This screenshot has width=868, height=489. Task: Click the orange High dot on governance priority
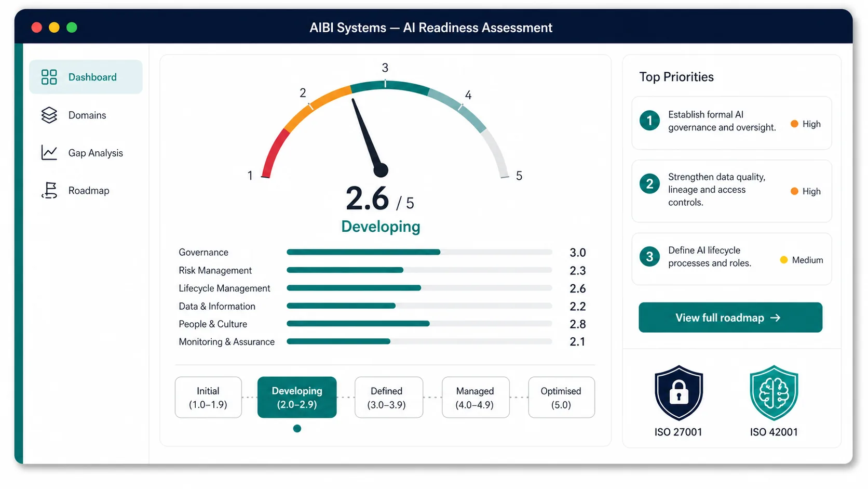tap(794, 124)
